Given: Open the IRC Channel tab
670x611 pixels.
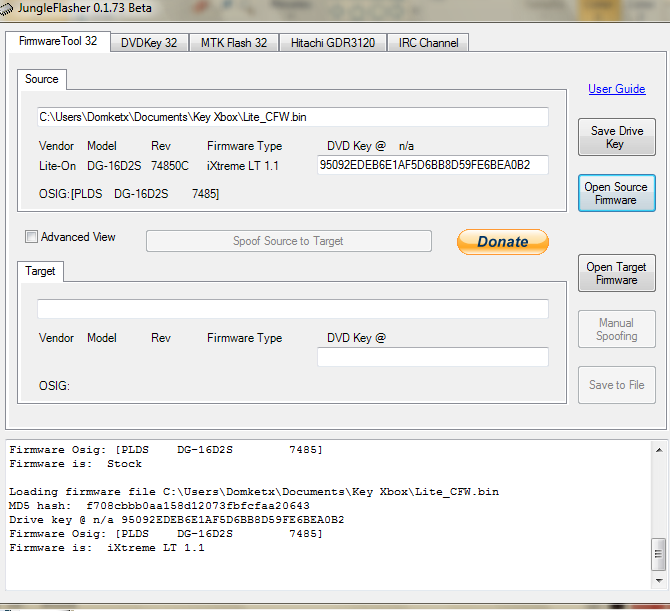Looking at the screenshot, I should (x=428, y=43).
